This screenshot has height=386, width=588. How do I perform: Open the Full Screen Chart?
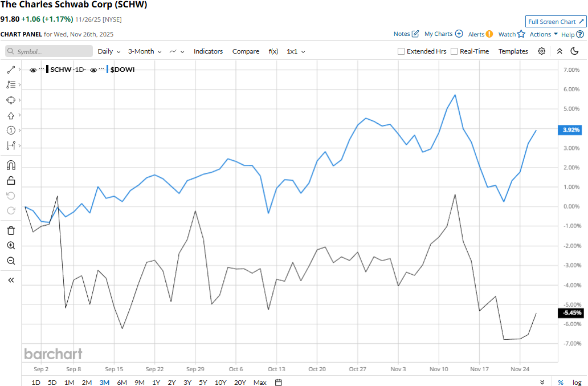tap(556, 22)
